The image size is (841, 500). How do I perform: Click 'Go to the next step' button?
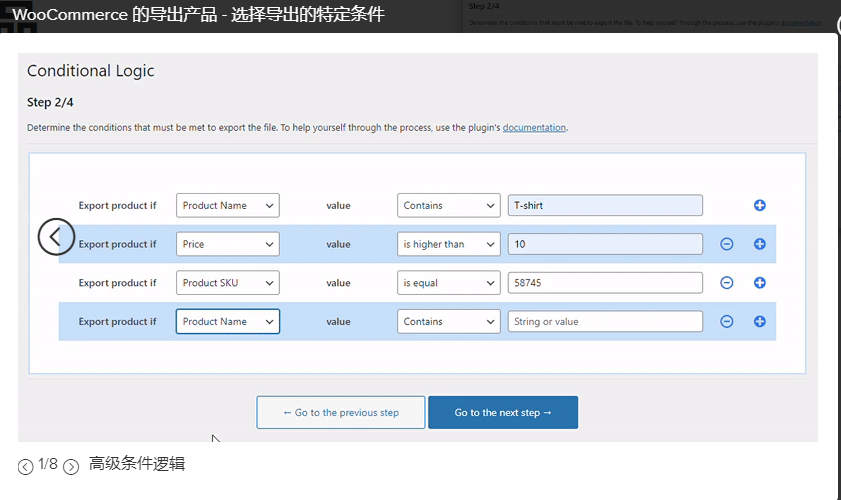(503, 413)
